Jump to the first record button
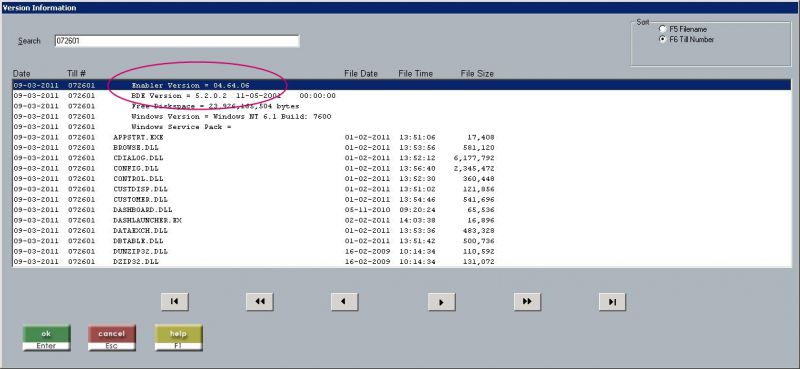 (x=174, y=302)
